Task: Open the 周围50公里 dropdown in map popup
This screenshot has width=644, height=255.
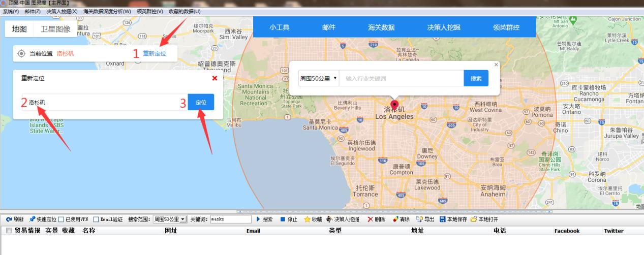Action: pyautogui.click(x=319, y=78)
